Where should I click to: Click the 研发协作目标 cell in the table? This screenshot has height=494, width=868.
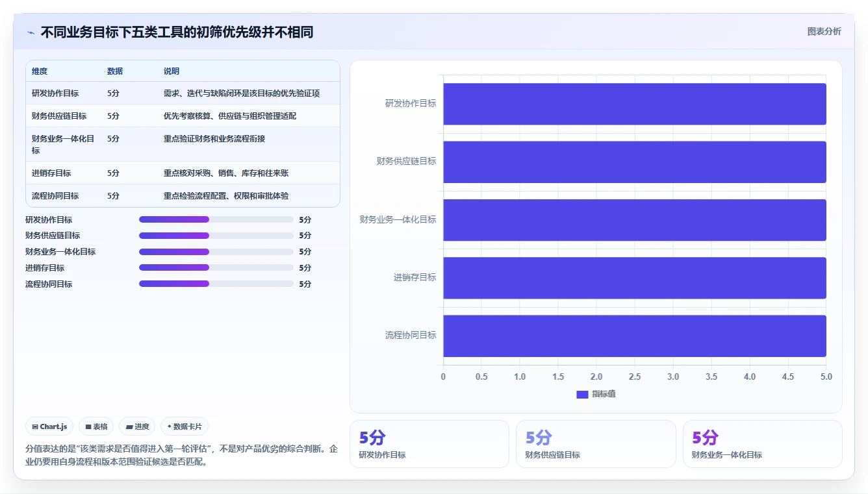pyautogui.click(x=55, y=93)
